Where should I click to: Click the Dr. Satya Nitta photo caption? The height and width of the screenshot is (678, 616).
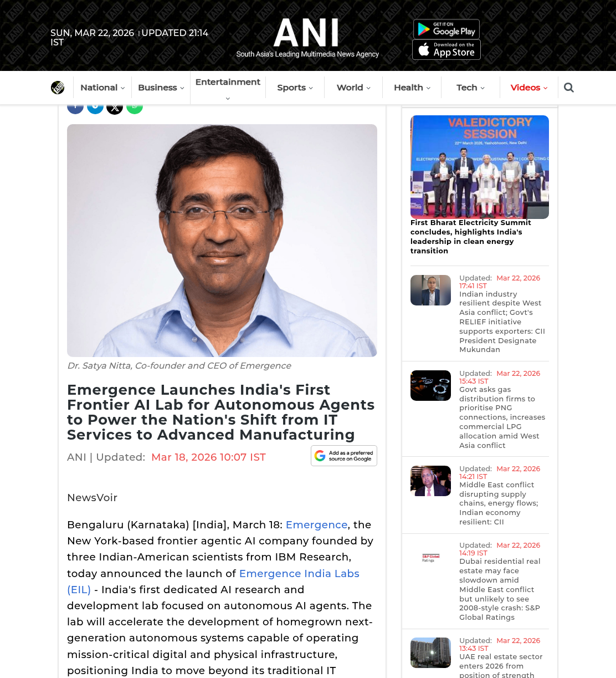179,366
